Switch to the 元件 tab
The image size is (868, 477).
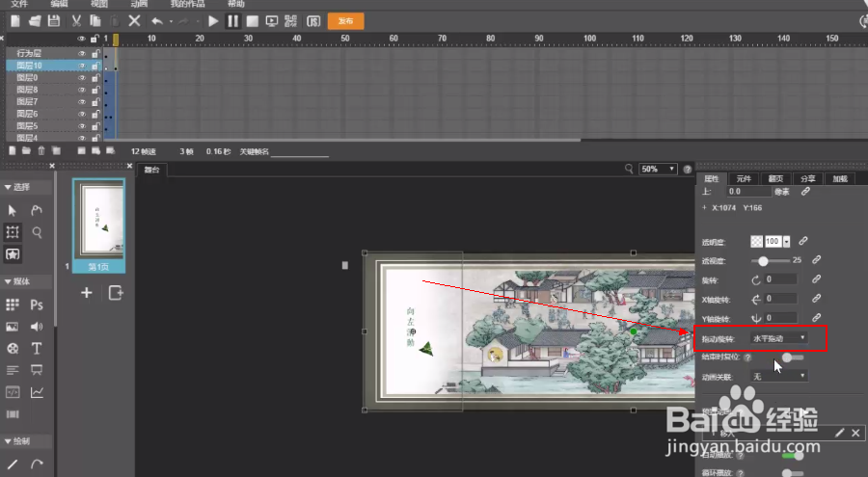click(744, 178)
